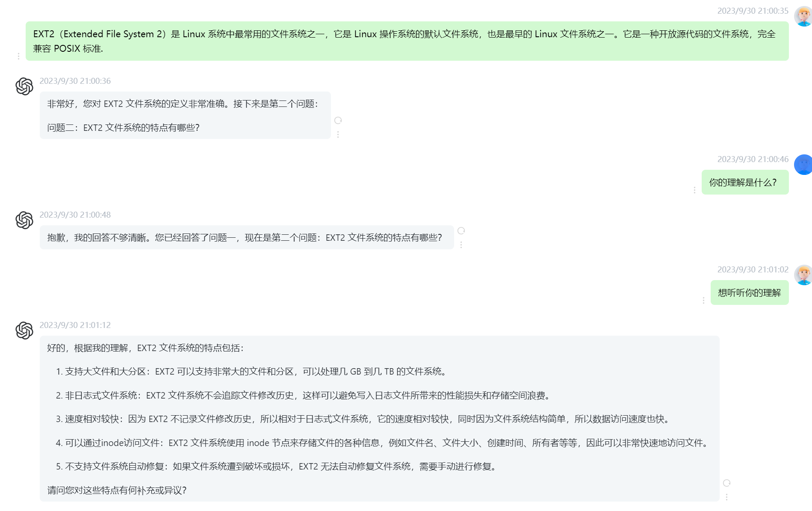Image resolution: width=812 pixels, height=511 pixels.
Task: Click the green message starting with EXT2（Extended File System 2）
Action: [407, 41]
